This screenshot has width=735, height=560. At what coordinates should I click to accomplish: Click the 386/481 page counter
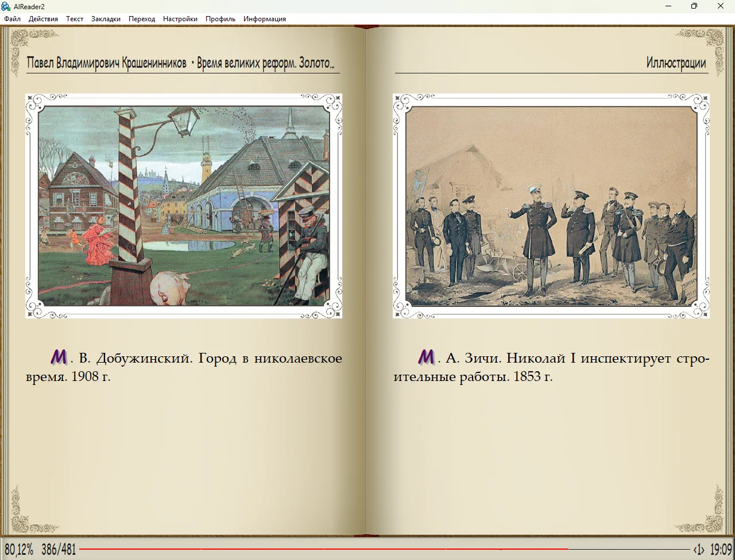[59, 550]
